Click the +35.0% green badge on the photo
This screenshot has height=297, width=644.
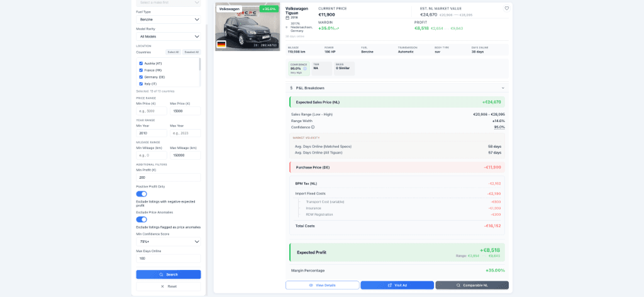(269, 9)
